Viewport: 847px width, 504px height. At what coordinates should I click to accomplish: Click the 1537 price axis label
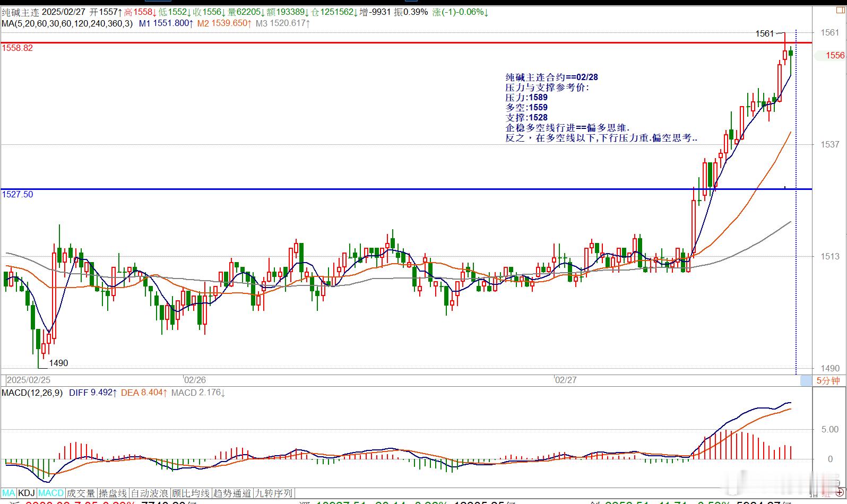tap(830, 144)
